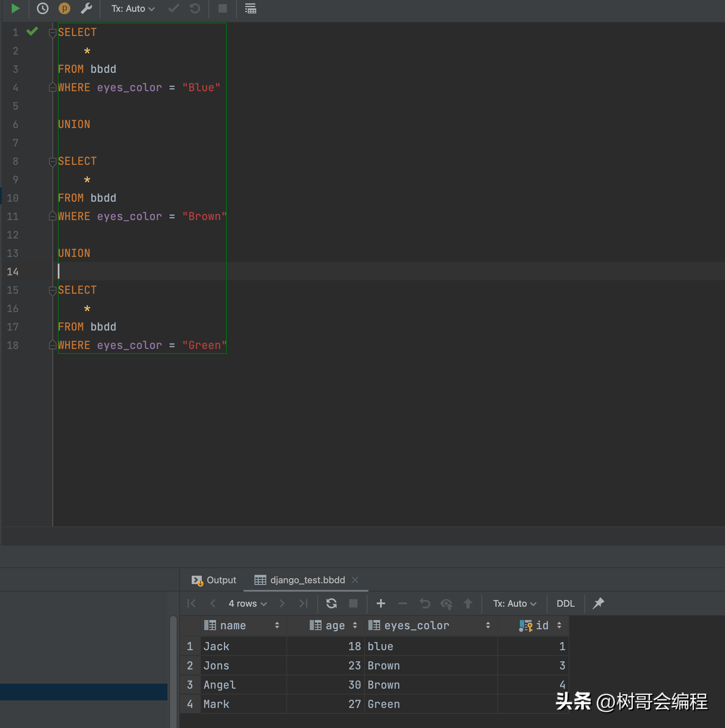Screen dimensions: 725x728
Task: Open settings with the wrench icon
Action: pos(86,8)
